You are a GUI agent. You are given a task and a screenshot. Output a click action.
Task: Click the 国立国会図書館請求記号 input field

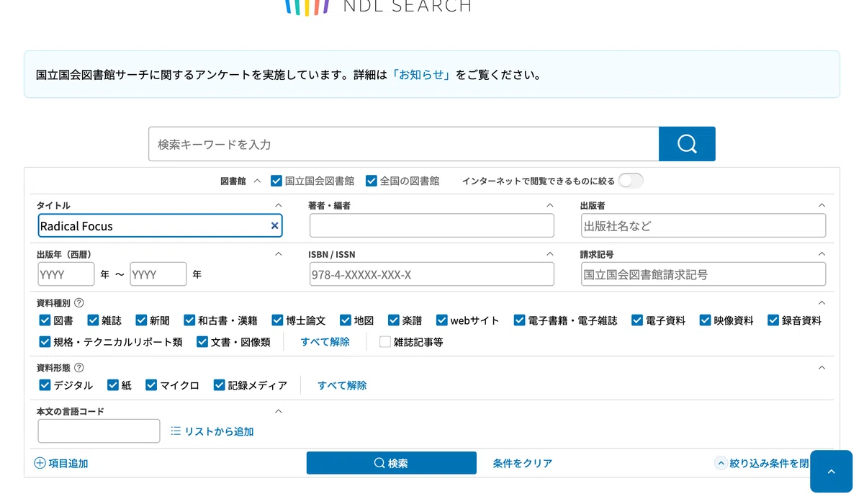703,274
